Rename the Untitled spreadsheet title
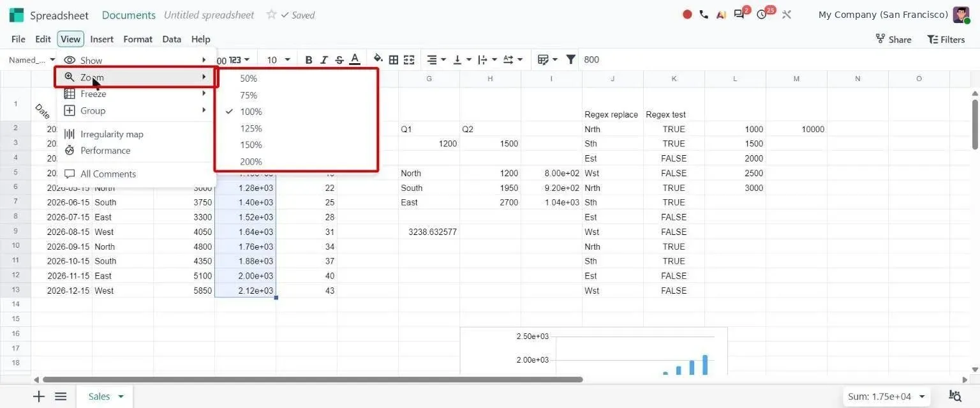The width and height of the screenshot is (980, 408). pos(209,15)
